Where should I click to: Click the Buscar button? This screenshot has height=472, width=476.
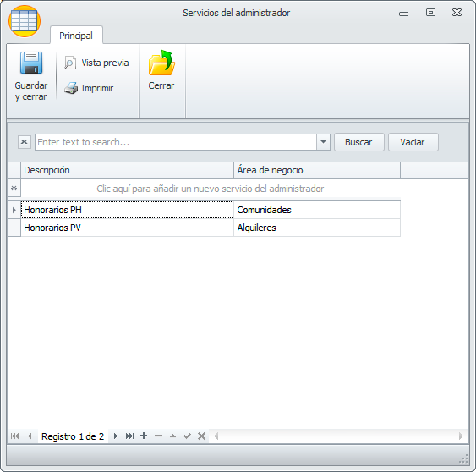359,142
